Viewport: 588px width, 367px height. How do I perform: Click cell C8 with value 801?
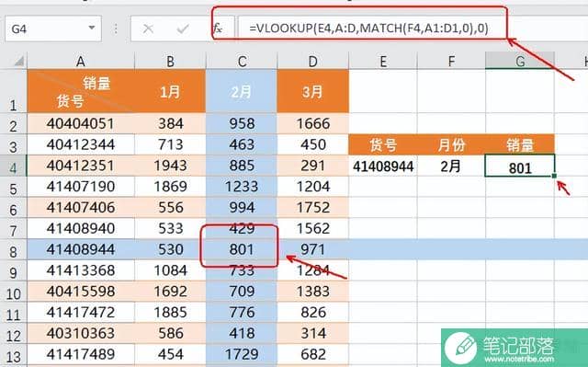pyautogui.click(x=242, y=249)
